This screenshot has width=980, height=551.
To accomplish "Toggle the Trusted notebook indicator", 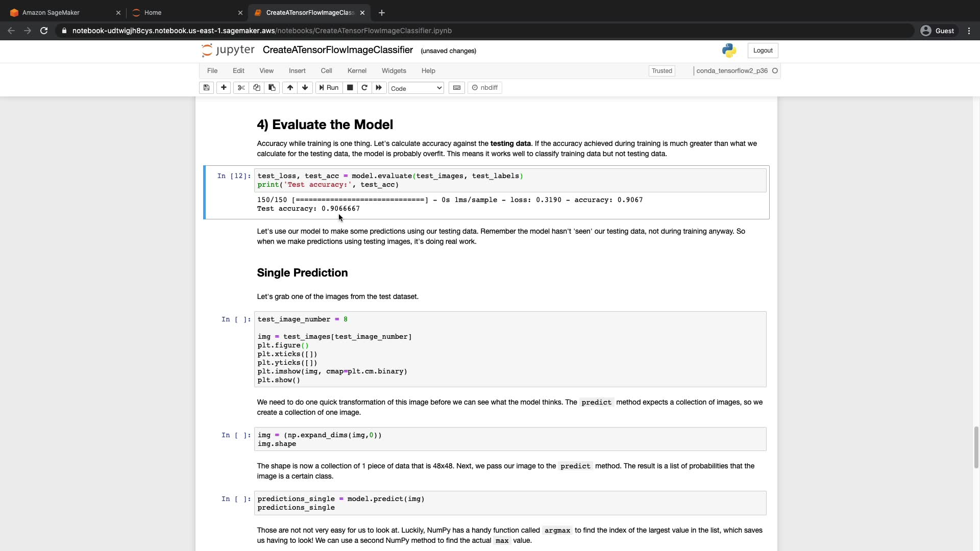I will click(x=661, y=71).
